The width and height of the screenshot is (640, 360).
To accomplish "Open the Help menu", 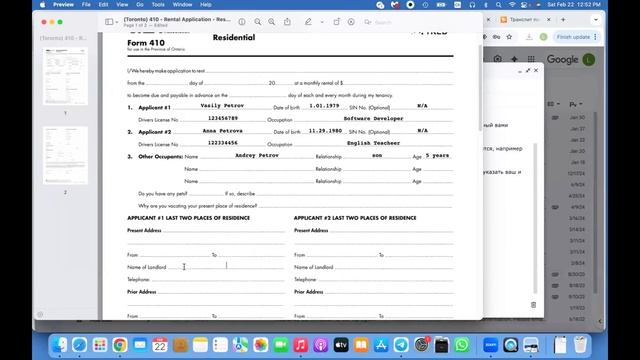I will [x=206, y=5].
